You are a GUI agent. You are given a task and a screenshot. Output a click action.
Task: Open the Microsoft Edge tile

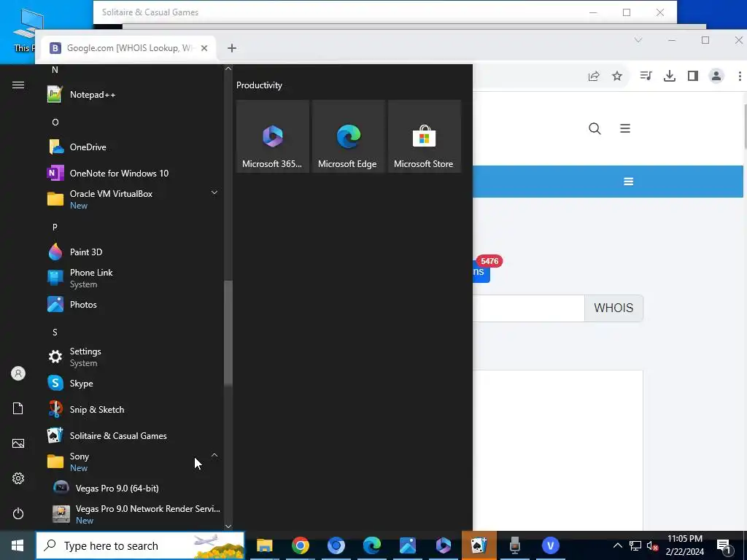tap(348, 136)
